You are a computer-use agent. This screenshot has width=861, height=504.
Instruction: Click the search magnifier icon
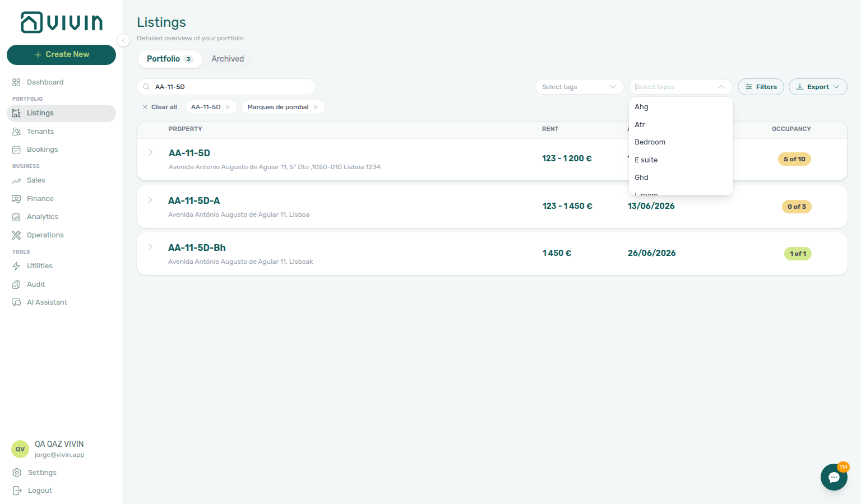tap(146, 87)
